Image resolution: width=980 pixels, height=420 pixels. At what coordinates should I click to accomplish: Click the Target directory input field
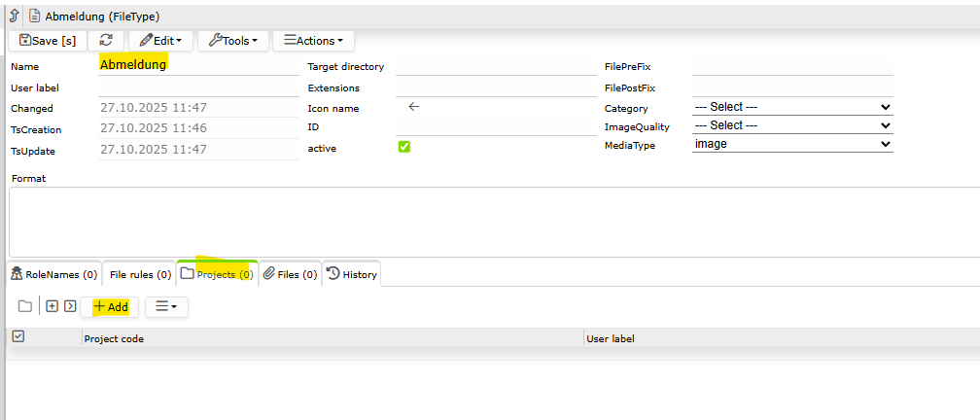tap(496, 66)
